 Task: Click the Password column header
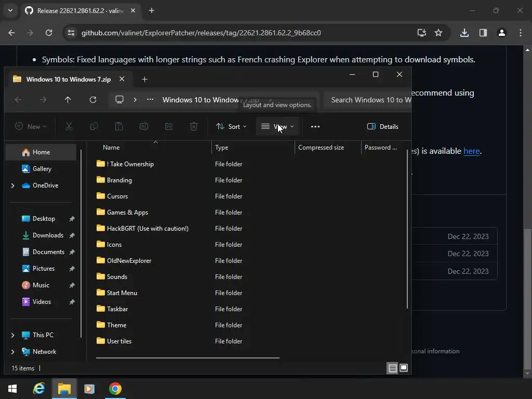pyautogui.click(x=381, y=148)
